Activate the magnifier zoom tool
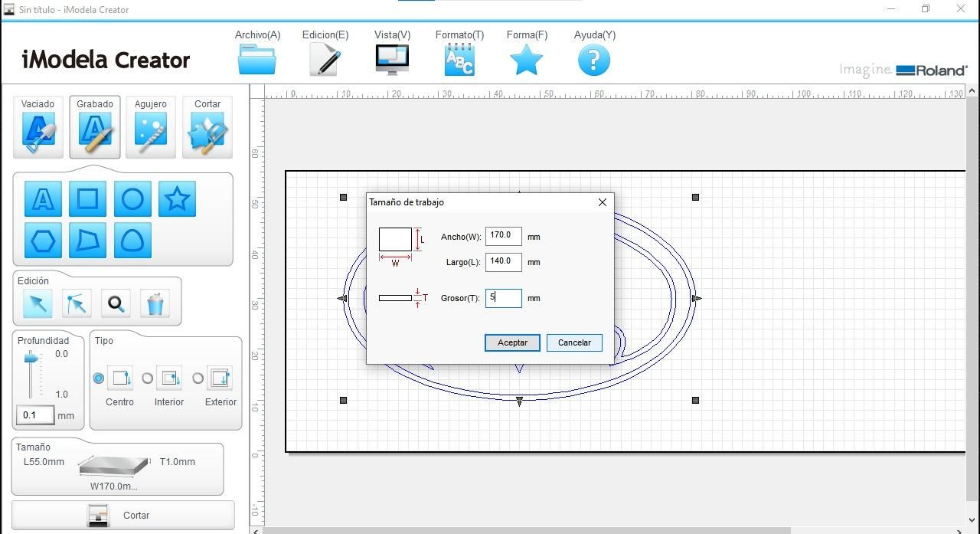The height and width of the screenshot is (534, 980). (x=116, y=304)
